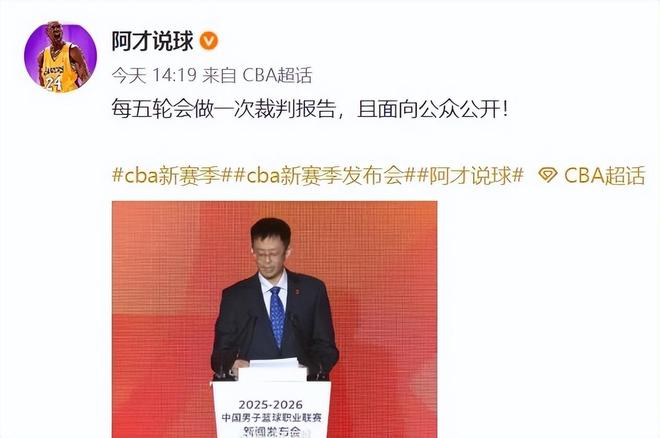Click the gold diamond super-topic icon

pyautogui.click(x=548, y=175)
